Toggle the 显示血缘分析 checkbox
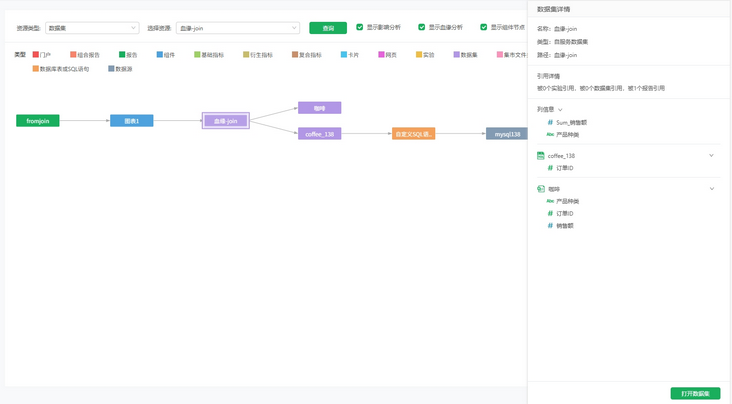The width and height of the screenshot is (732, 404). (422, 27)
